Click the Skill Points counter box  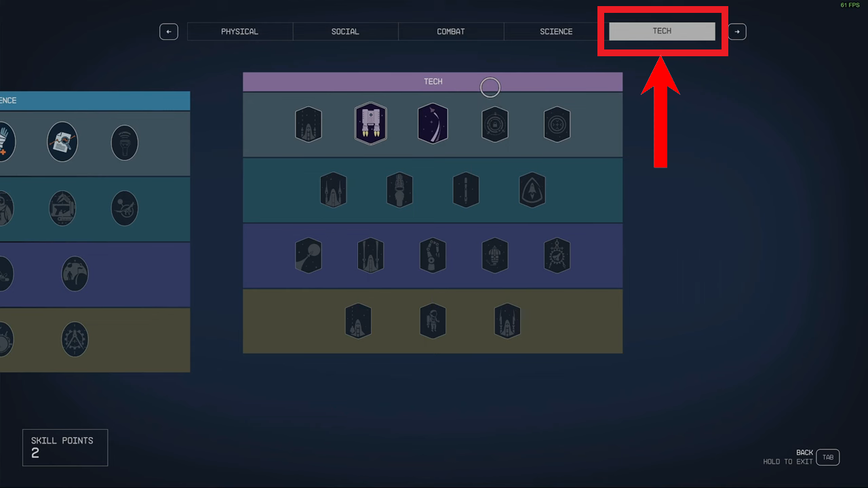(65, 447)
